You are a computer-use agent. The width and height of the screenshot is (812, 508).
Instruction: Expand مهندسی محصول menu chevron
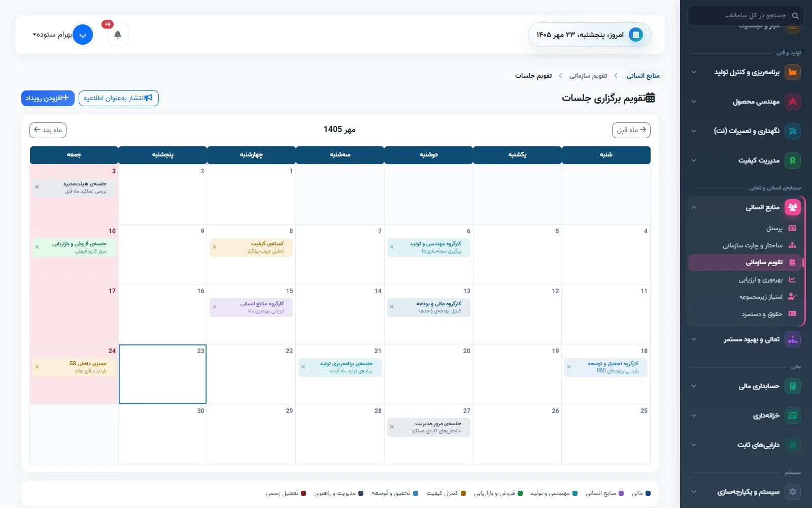click(694, 102)
